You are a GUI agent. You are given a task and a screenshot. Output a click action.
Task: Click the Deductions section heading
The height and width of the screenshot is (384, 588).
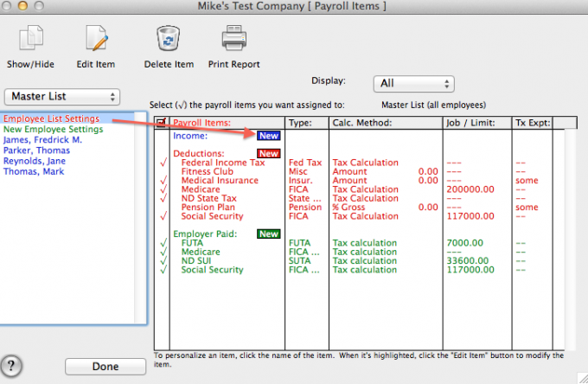[199, 153]
